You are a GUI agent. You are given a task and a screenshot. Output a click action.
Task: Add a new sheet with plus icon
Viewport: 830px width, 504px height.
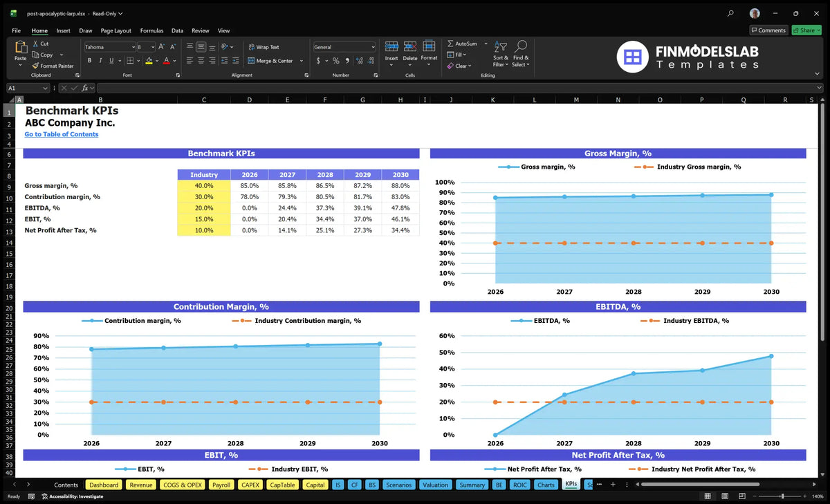tap(612, 485)
